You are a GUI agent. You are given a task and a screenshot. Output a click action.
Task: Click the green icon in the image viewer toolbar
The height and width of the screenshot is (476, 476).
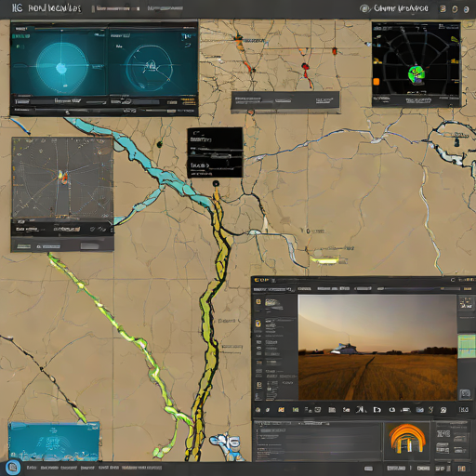click(x=296, y=410)
